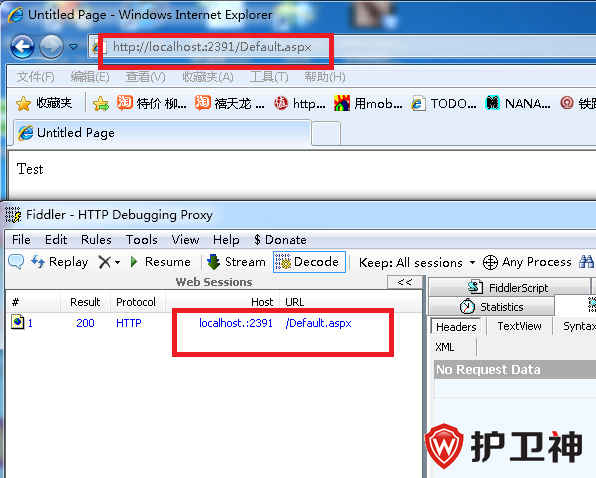596x478 pixels.
Task: Expand the Remove X dropdown arrow
Action: (x=117, y=262)
